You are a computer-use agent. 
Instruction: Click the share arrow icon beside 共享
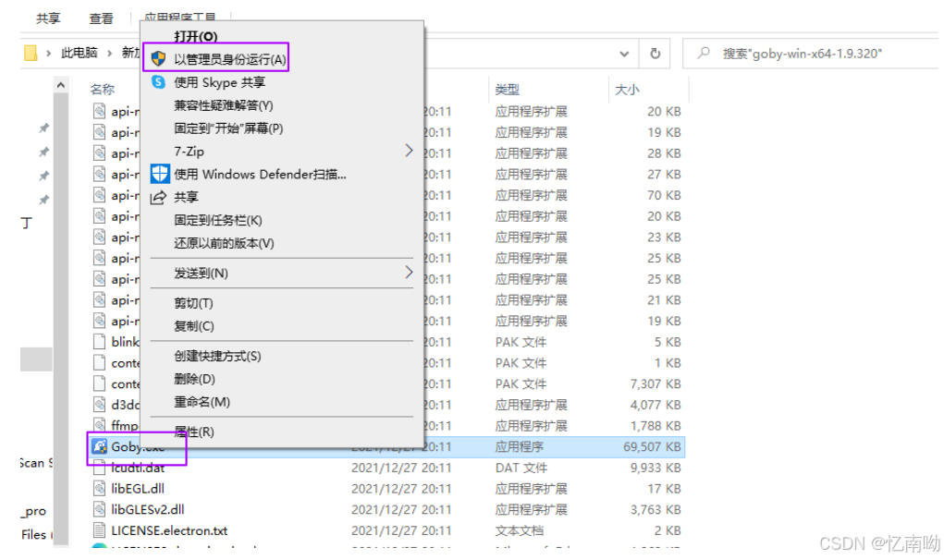tap(158, 197)
